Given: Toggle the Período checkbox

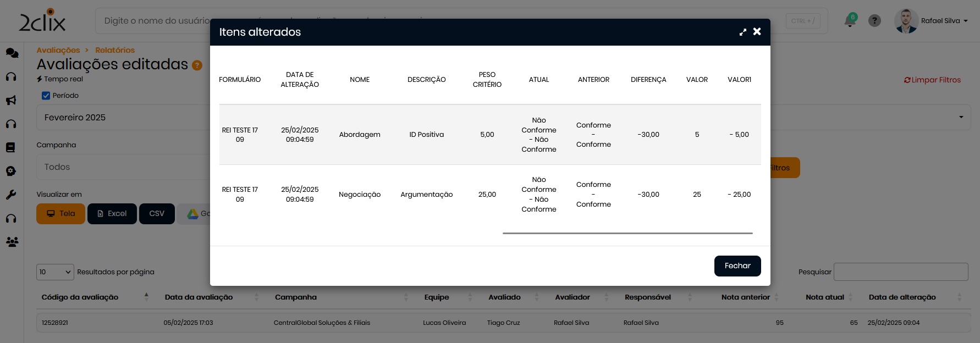Looking at the screenshot, I should [46, 96].
